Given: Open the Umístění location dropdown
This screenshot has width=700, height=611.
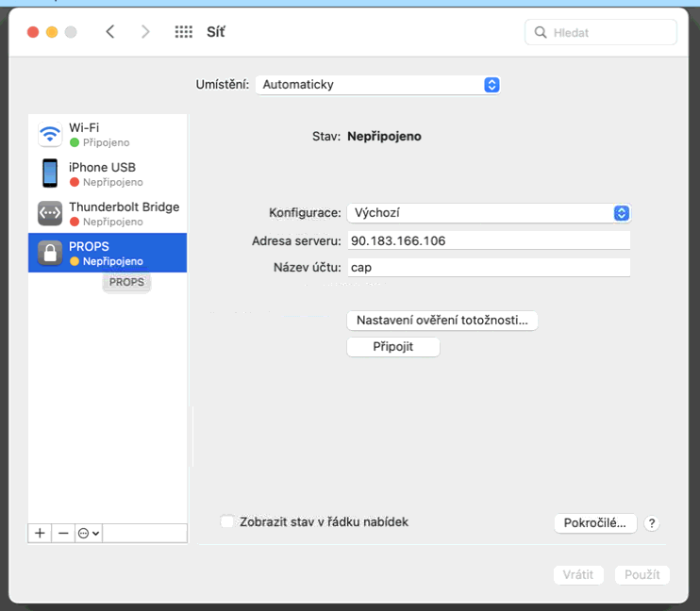Looking at the screenshot, I should pyautogui.click(x=377, y=85).
